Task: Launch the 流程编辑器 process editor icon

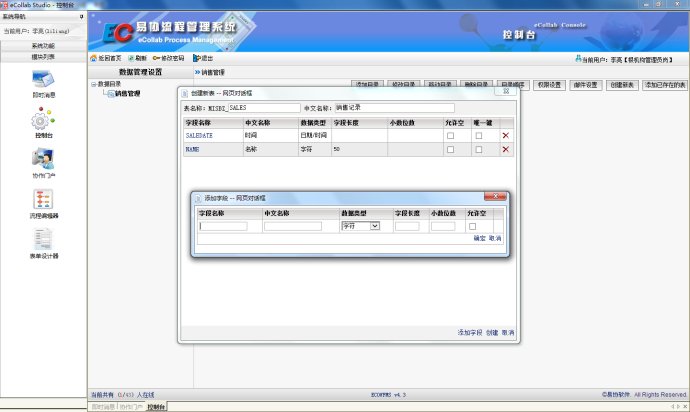Action: click(43, 199)
